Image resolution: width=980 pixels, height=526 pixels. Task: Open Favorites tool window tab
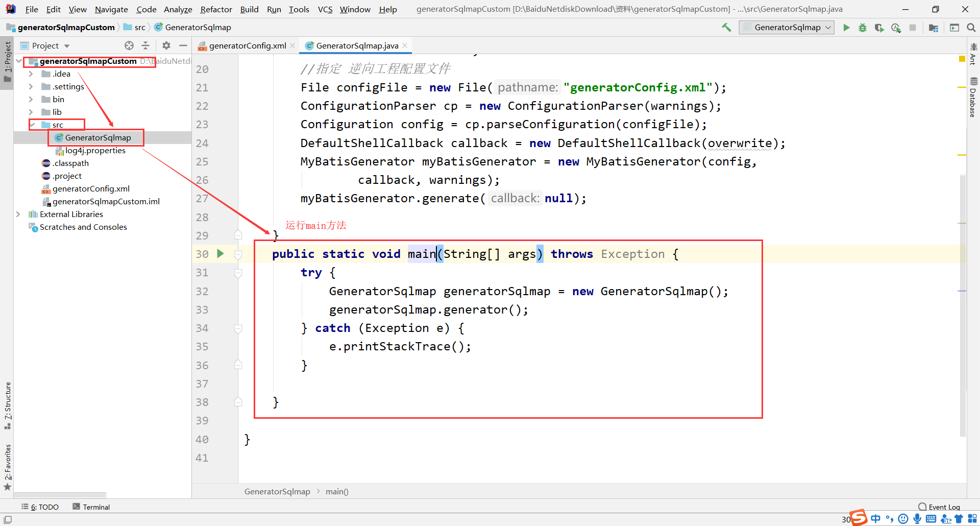8,467
